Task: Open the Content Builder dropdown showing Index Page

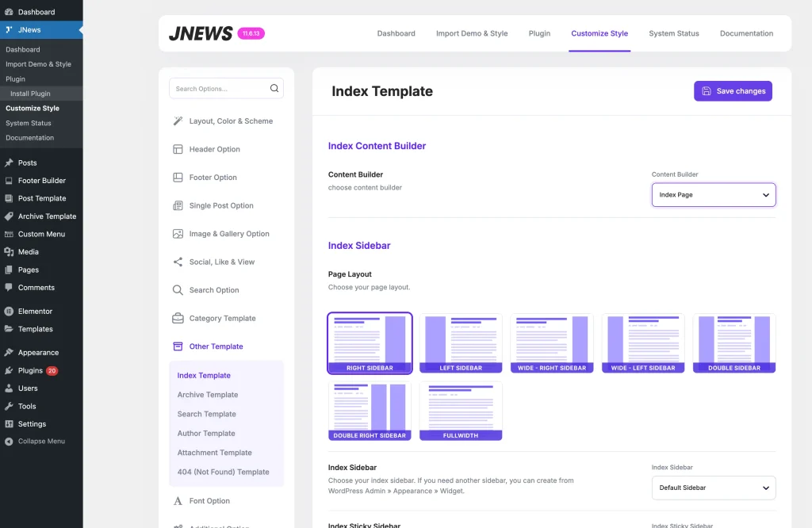Action: coord(714,195)
